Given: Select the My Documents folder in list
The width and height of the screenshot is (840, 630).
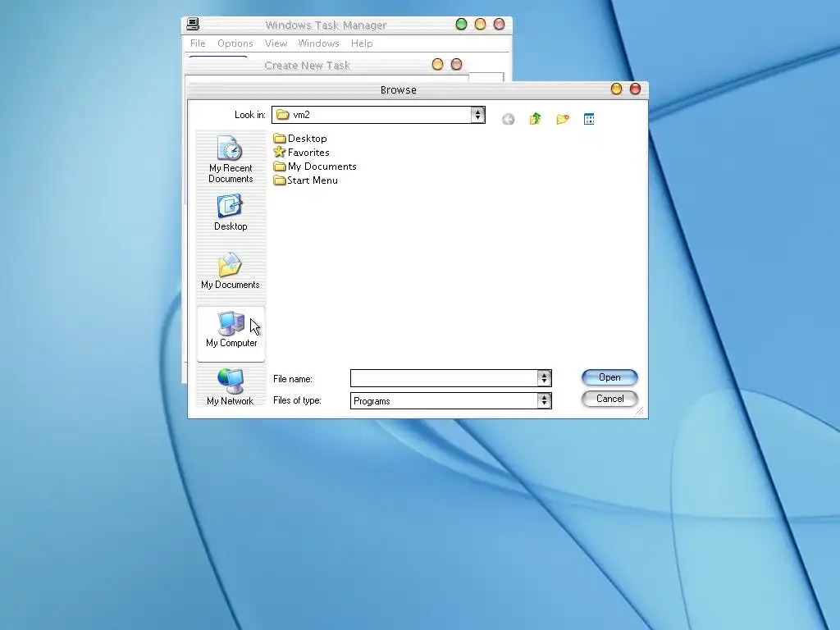Looking at the screenshot, I should point(314,166).
